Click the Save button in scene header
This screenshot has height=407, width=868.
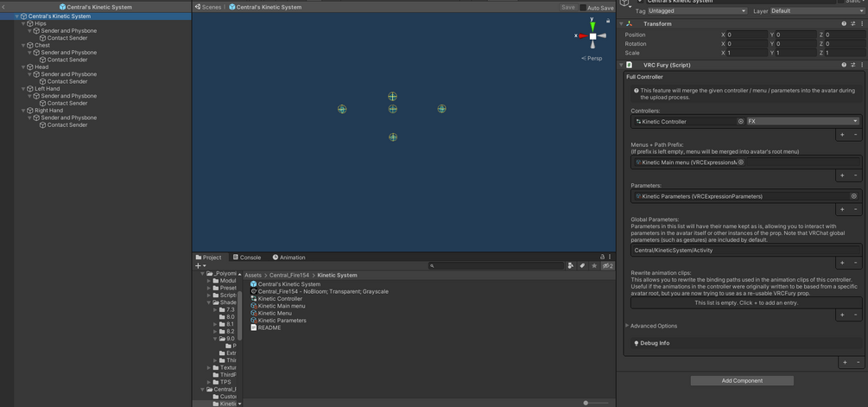point(568,8)
